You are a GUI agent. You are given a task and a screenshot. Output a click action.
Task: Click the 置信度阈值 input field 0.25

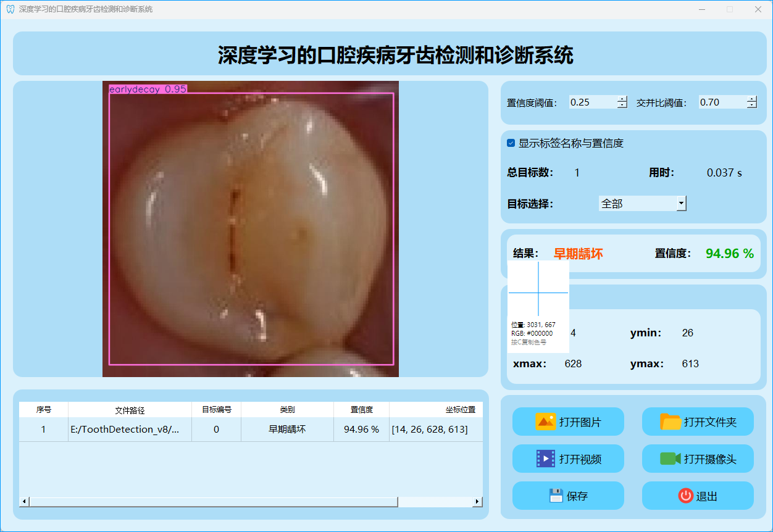[x=591, y=102]
